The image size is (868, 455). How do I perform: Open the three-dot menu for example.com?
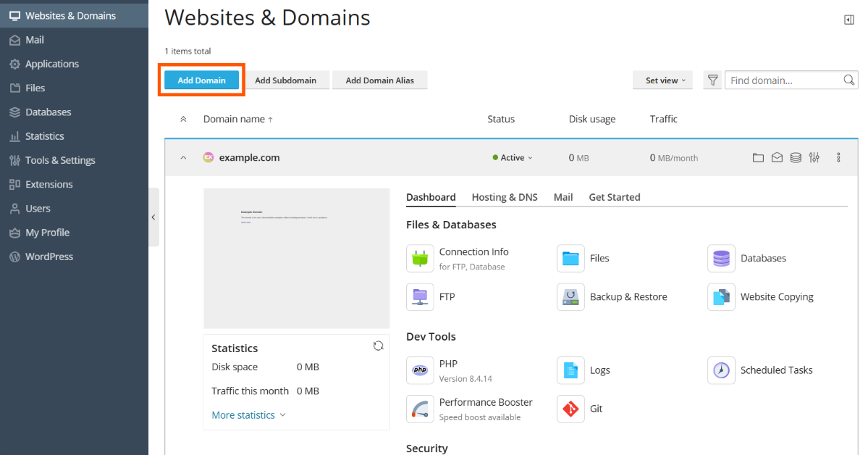(x=839, y=158)
